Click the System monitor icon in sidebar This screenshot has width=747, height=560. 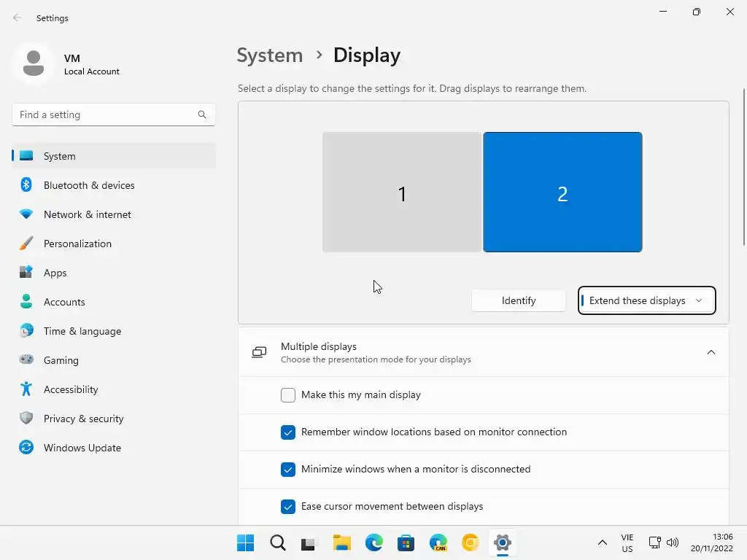click(x=26, y=156)
